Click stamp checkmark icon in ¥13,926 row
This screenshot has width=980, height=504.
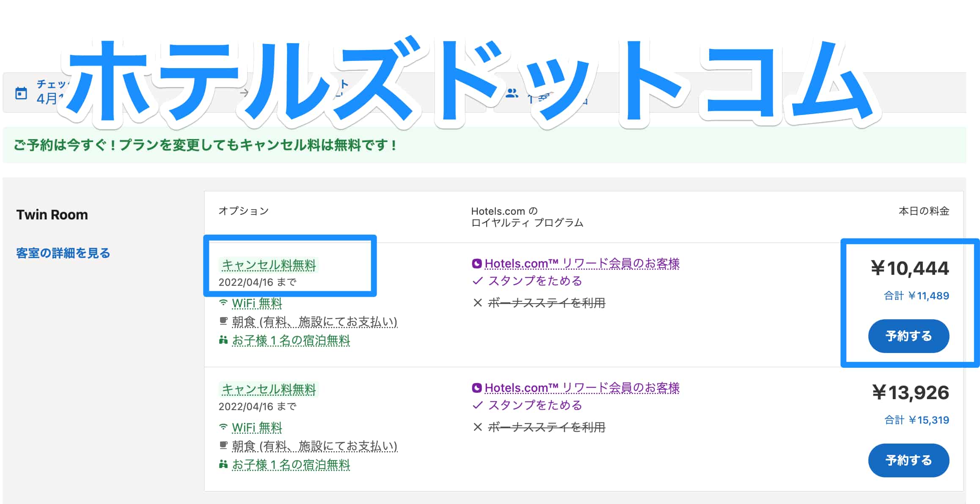[478, 405]
